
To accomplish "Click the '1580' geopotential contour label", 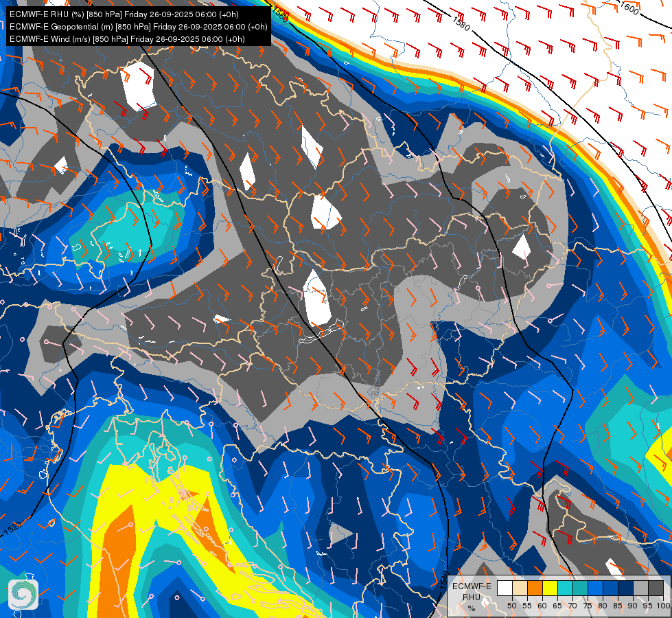I will pos(461,23).
